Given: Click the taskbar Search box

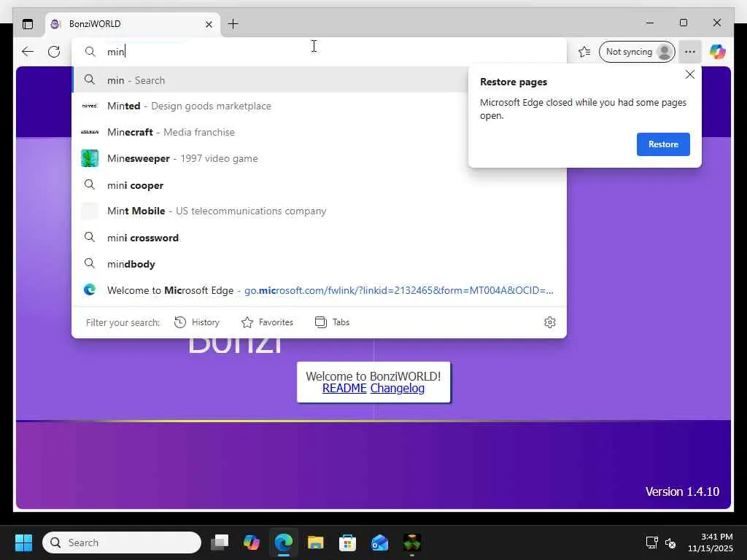Looking at the screenshot, I should click(122, 542).
